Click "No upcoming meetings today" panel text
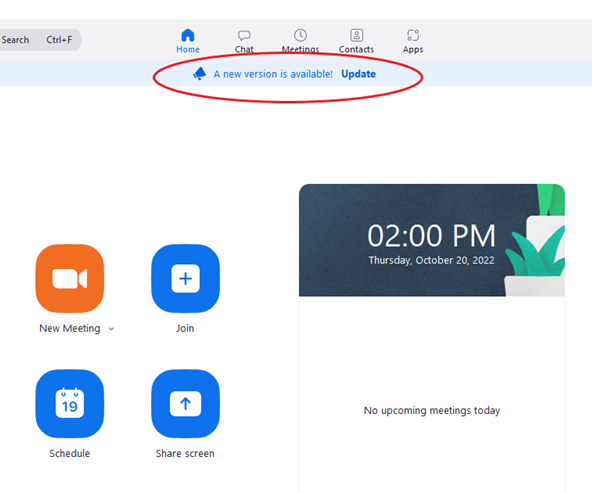This screenshot has width=592, height=493. click(432, 410)
